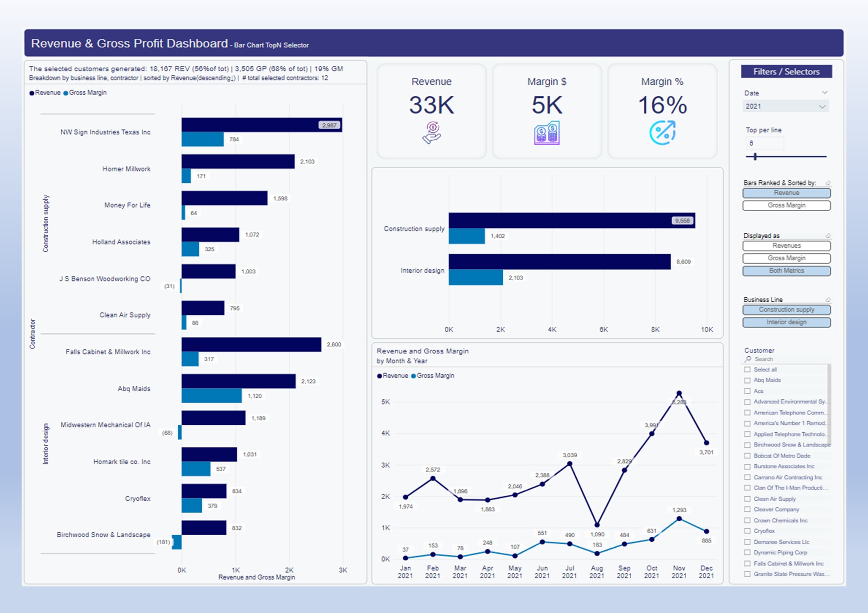Viewport: 868px width, 613px height.
Task: Click the Margin $ money stack icon
Action: (547, 133)
